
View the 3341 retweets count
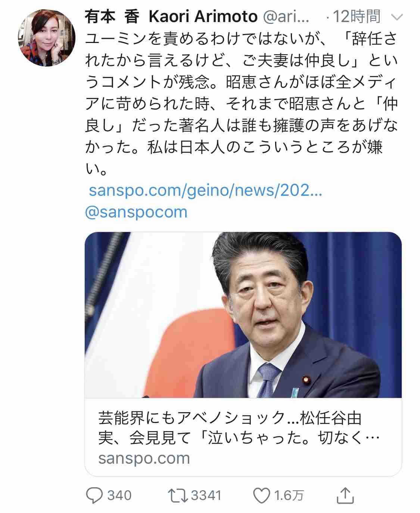tap(206, 495)
